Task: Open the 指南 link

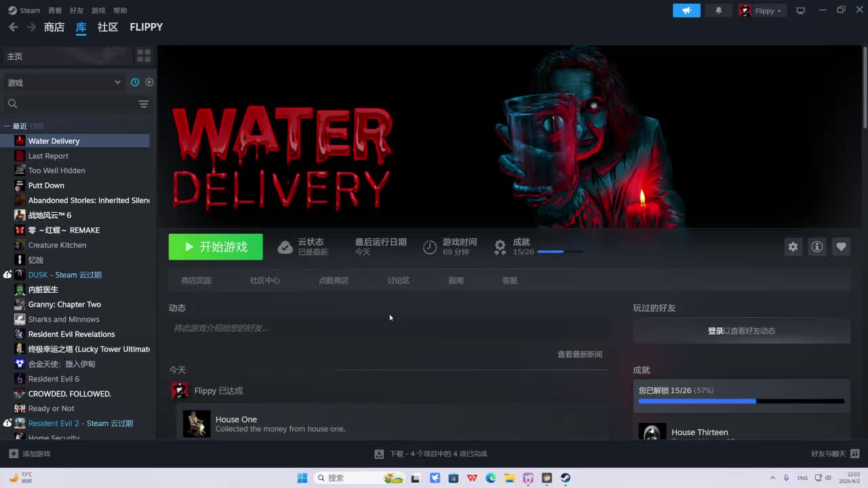Action: 456,281
